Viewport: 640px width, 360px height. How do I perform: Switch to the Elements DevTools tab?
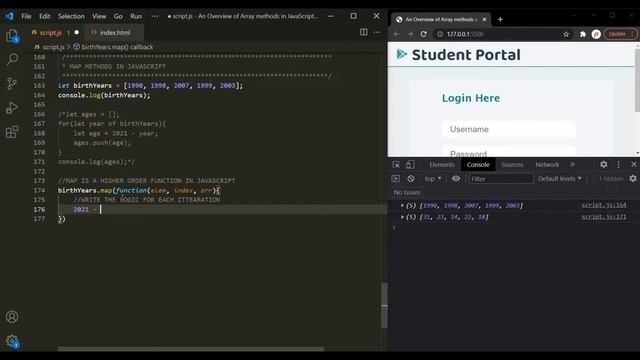click(442, 164)
